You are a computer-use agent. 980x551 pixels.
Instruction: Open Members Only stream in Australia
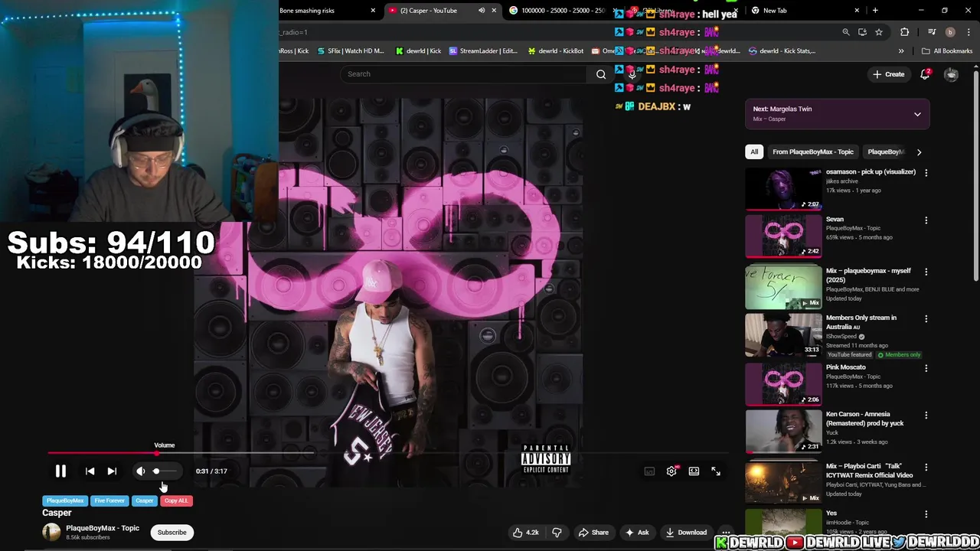[861, 321]
